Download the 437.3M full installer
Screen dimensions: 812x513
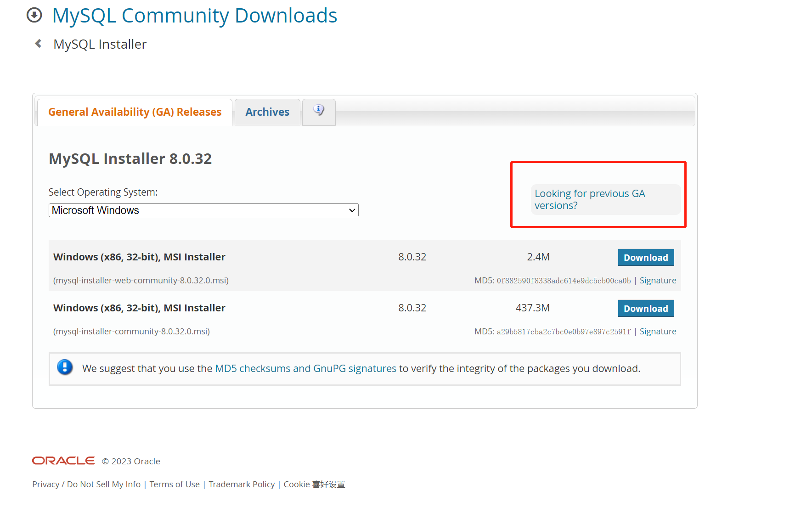click(645, 309)
